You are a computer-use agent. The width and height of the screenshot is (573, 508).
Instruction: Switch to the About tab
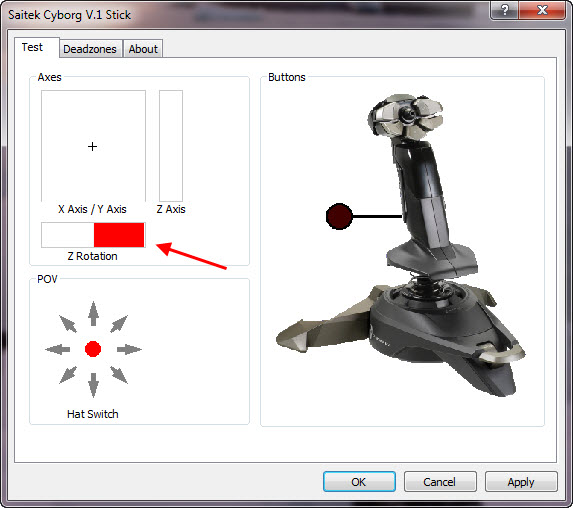click(143, 49)
